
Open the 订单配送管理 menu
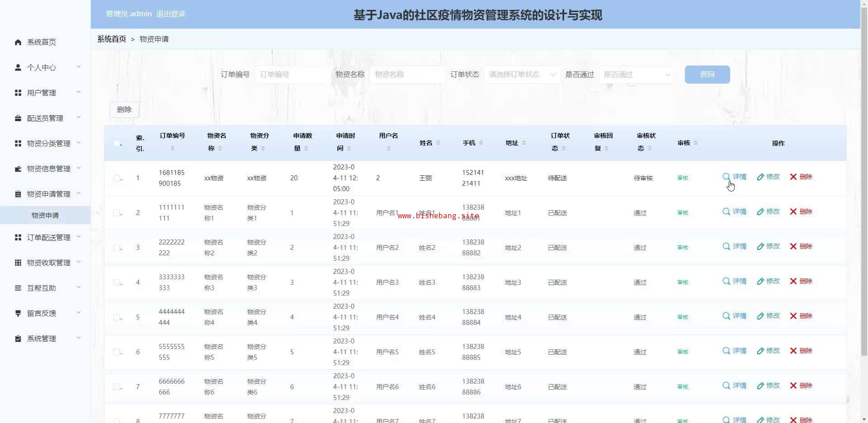pos(47,237)
